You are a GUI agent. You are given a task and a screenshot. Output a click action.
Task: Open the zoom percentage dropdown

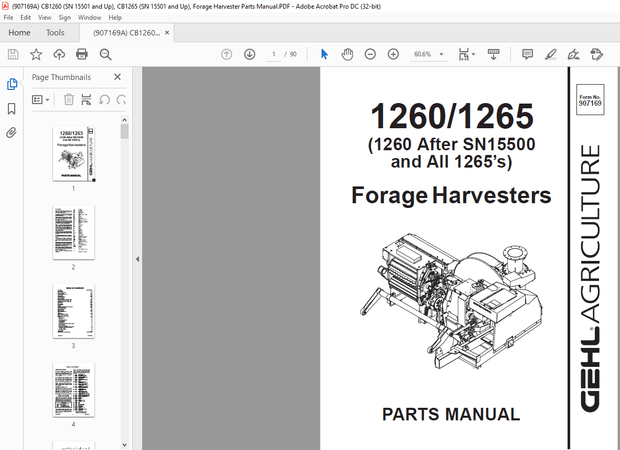pyautogui.click(x=442, y=54)
